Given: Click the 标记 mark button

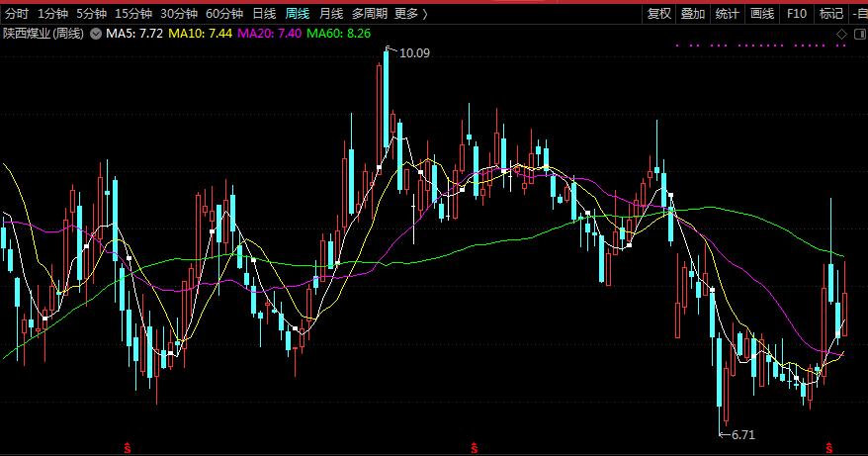Looking at the screenshot, I should coord(830,14).
